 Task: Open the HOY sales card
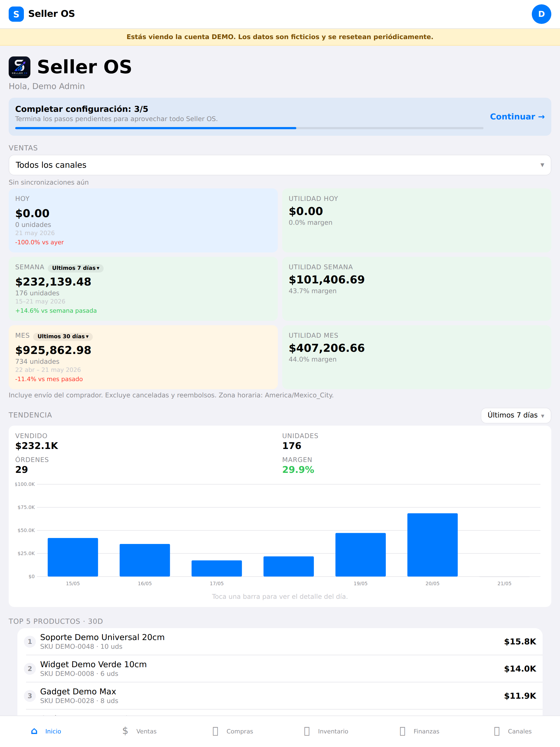coord(143,220)
